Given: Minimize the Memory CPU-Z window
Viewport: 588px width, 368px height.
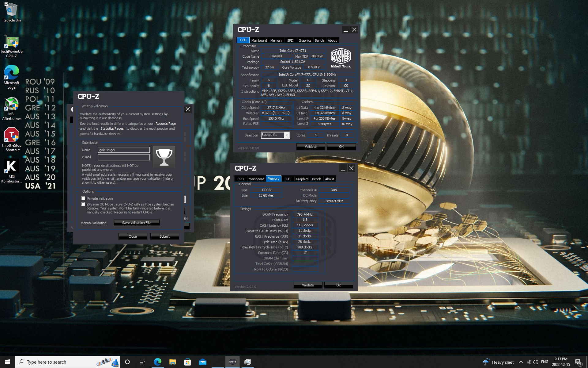Looking at the screenshot, I should point(343,168).
